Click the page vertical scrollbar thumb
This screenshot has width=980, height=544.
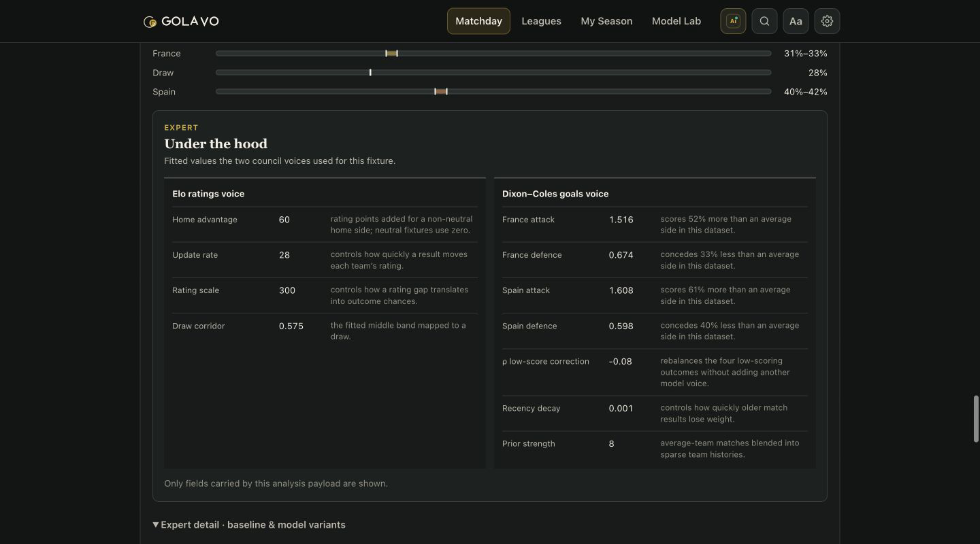tap(976, 419)
